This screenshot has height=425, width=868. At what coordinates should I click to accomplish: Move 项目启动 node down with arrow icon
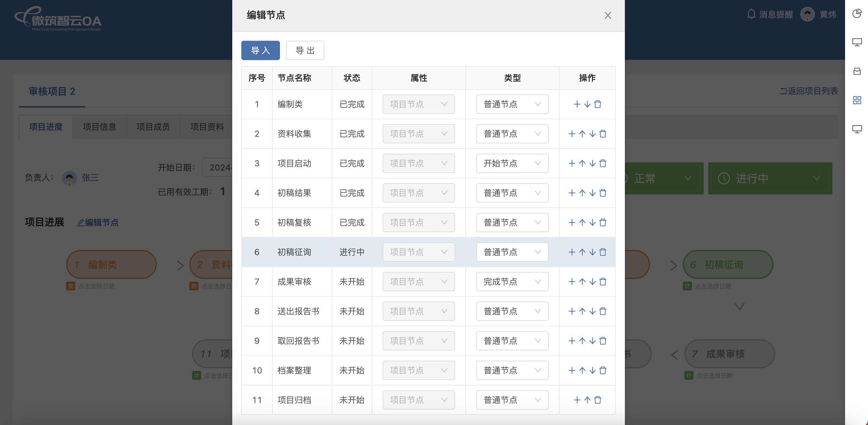coord(592,164)
